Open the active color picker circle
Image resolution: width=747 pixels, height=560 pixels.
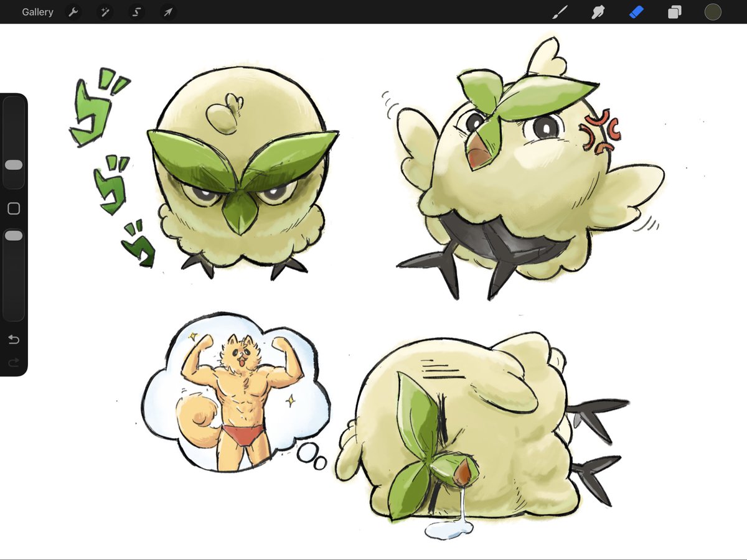click(713, 11)
